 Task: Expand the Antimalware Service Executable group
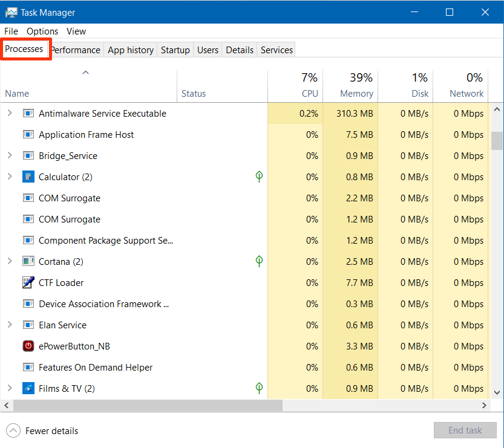[10, 113]
